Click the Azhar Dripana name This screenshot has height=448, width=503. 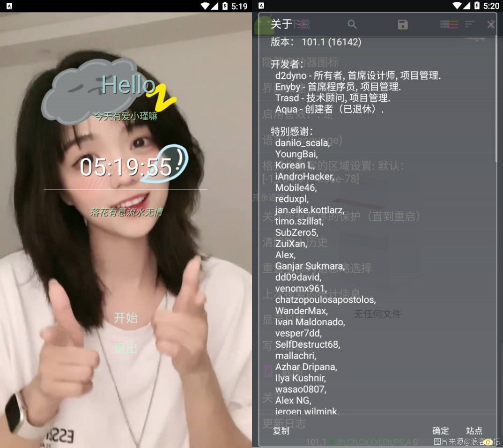[306, 367]
